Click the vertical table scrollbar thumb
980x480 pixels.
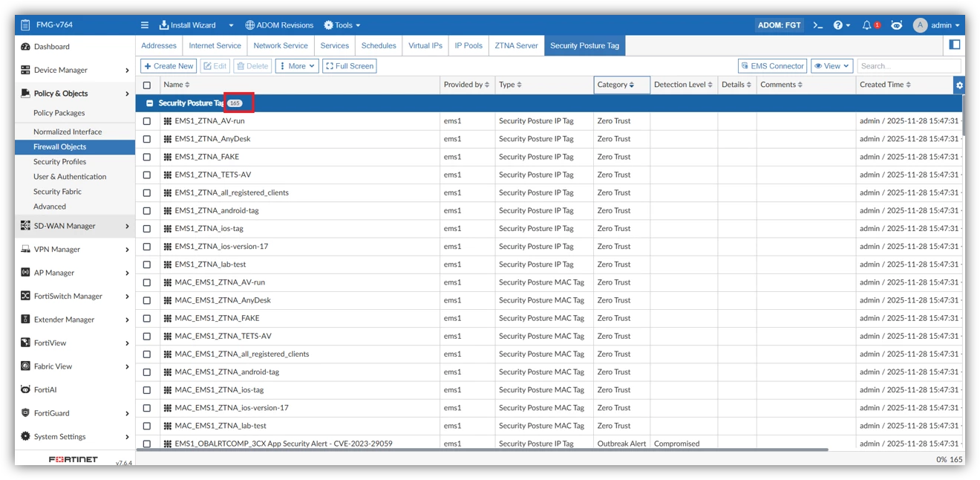(x=964, y=115)
